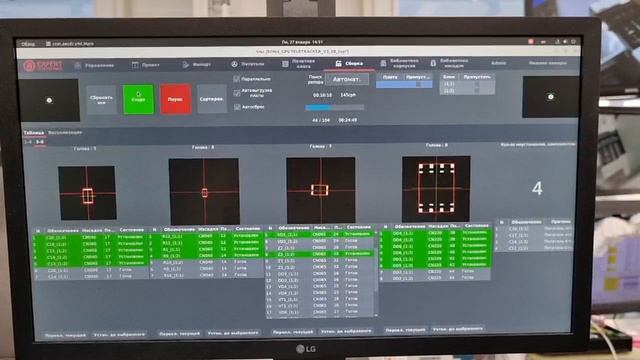Click the right camera preview thumbnail
The height and width of the screenshot is (360, 640).
(x=550, y=97)
